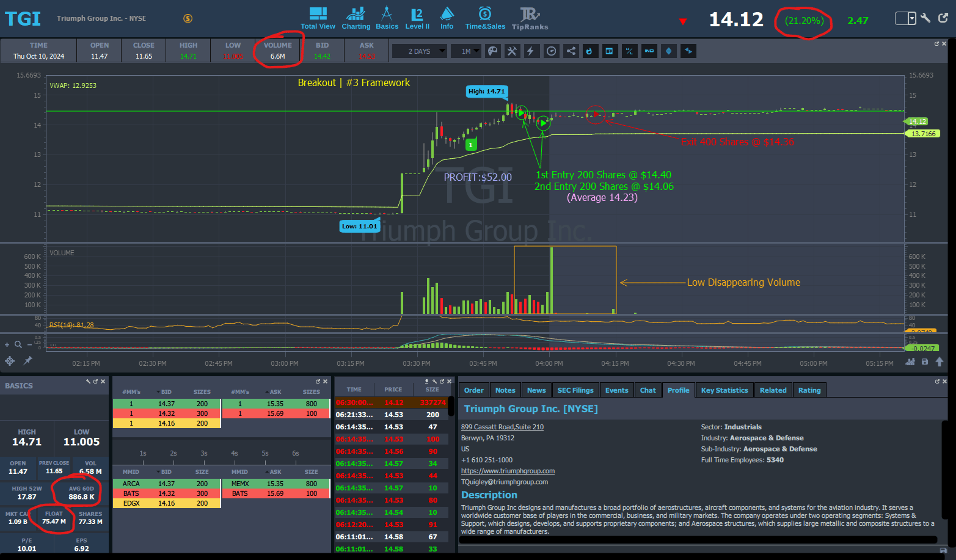The image size is (956, 560).
Task: Open the Key Statistics tab
Action: (x=724, y=390)
